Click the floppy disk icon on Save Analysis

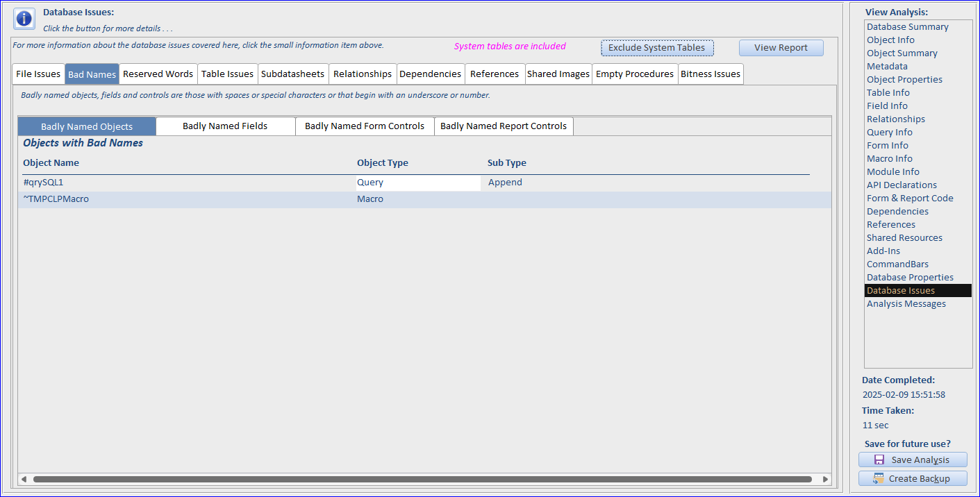pyautogui.click(x=879, y=460)
